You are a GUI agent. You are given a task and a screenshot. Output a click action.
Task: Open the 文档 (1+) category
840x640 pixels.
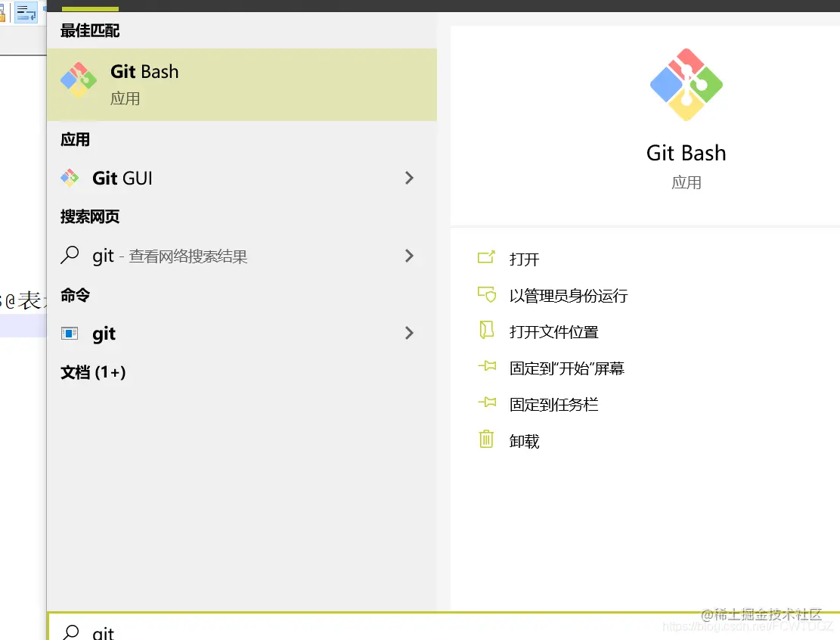(x=93, y=372)
